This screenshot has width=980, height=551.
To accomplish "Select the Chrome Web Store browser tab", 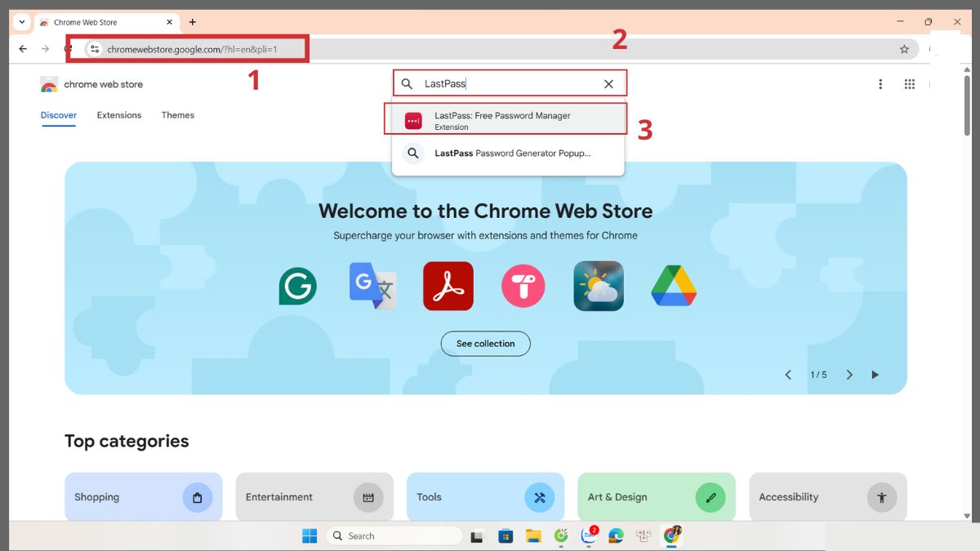I will [107, 22].
